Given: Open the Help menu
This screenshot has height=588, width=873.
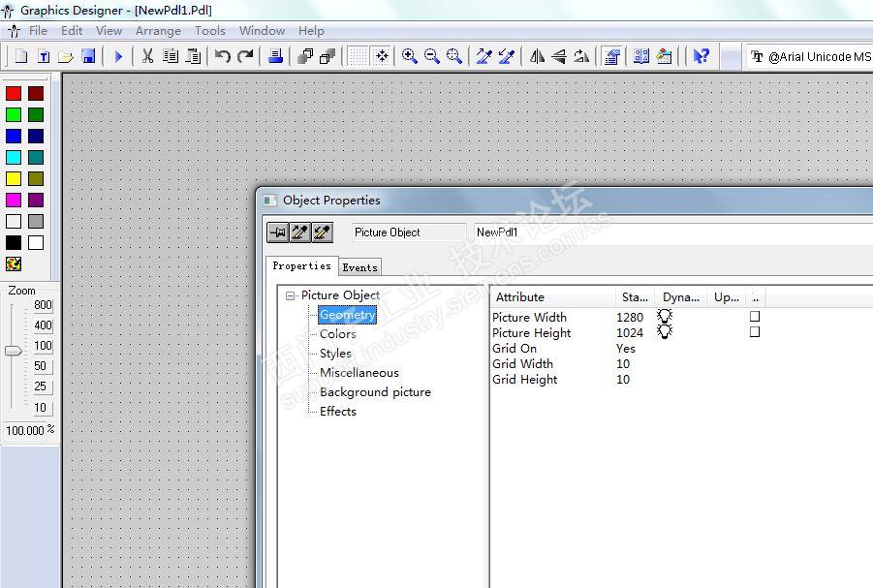Looking at the screenshot, I should (x=311, y=31).
